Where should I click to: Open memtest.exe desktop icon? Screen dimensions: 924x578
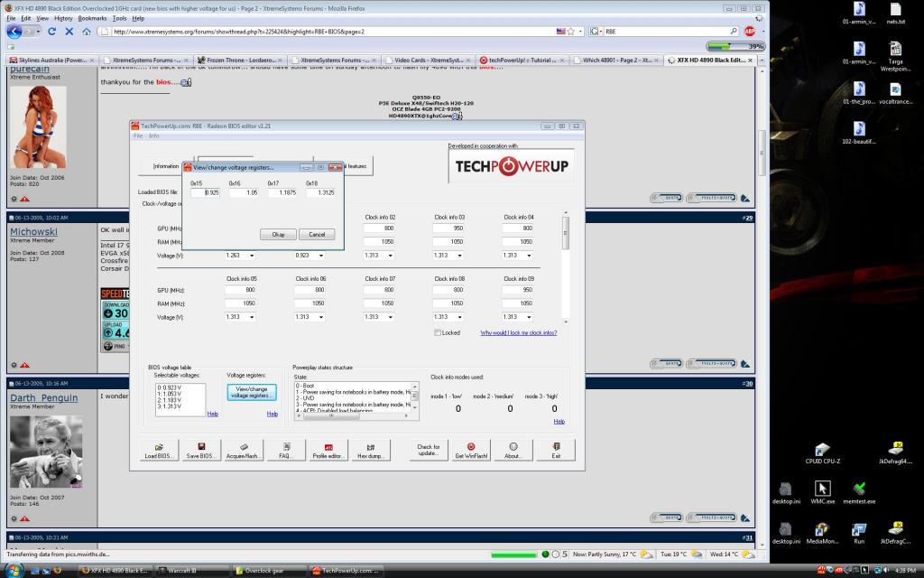click(x=859, y=492)
